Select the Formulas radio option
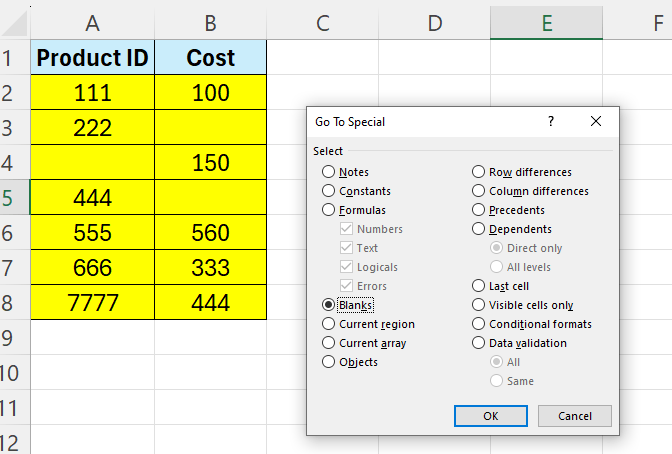The image size is (672, 454). click(x=328, y=210)
